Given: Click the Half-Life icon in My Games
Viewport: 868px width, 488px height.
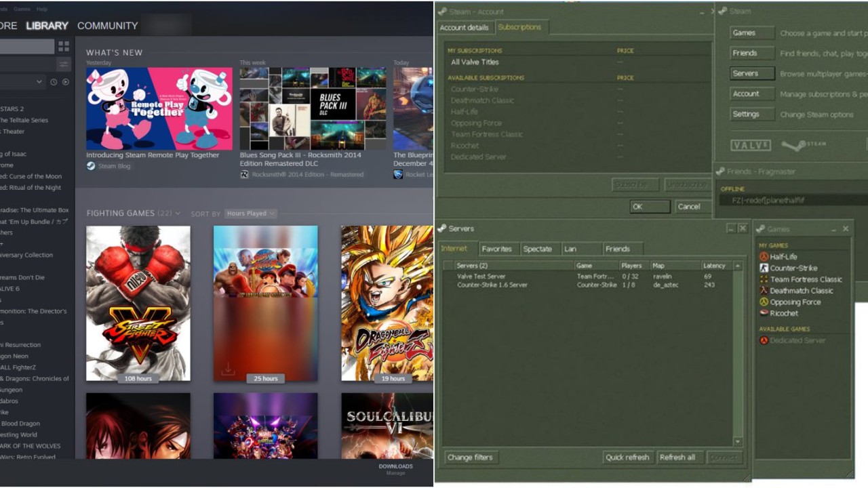Looking at the screenshot, I should pyautogui.click(x=764, y=257).
